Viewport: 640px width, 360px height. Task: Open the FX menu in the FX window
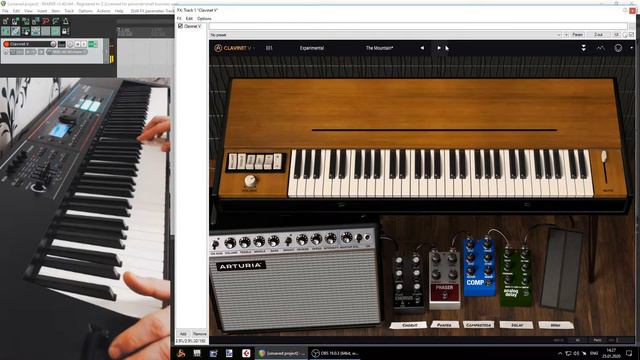(x=179, y=19)
